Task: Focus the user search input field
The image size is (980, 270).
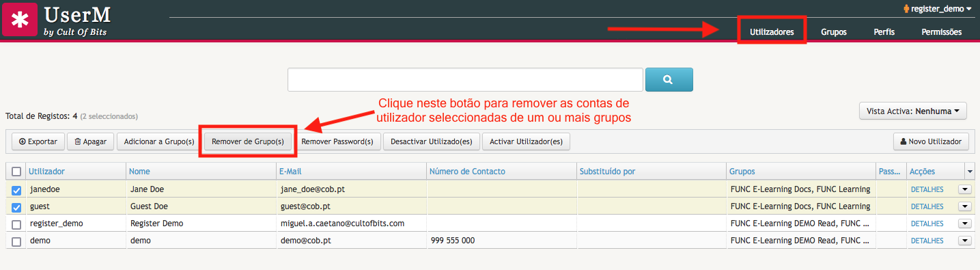Action: [x=465, y=79]
